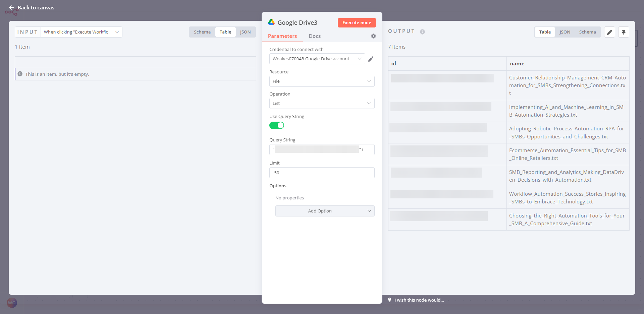Screen dimensions: 644x314
Task: Switch to the Docs tab
Action: [x=315, y=36]
